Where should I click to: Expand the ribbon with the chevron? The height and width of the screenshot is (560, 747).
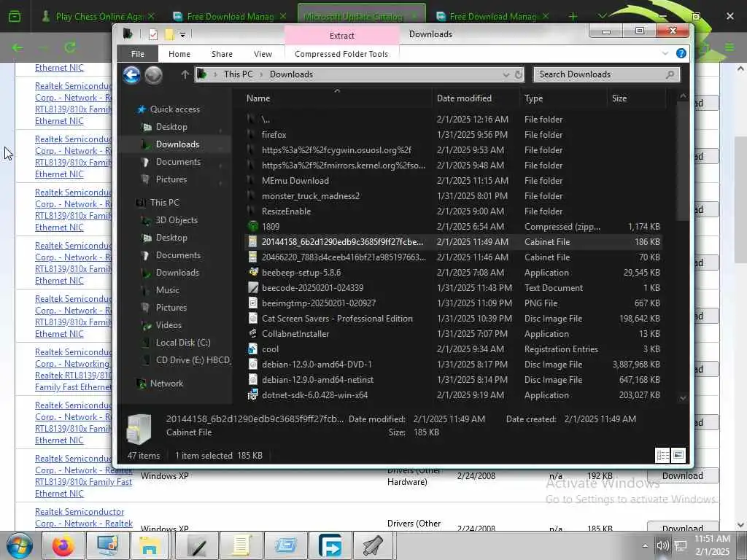point(665,53)
